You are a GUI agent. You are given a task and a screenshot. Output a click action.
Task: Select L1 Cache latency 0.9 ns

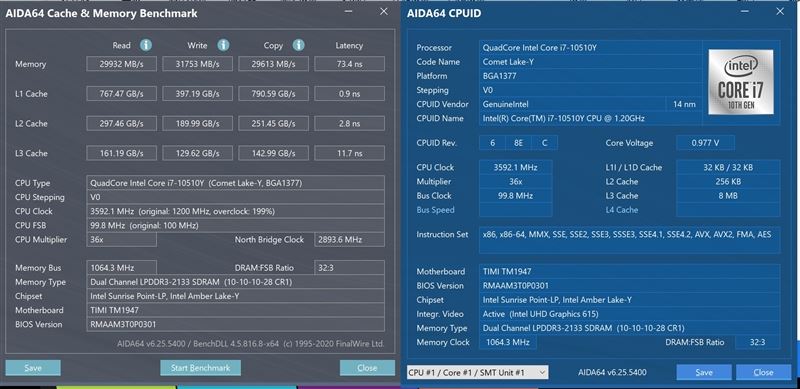[349, 93]
